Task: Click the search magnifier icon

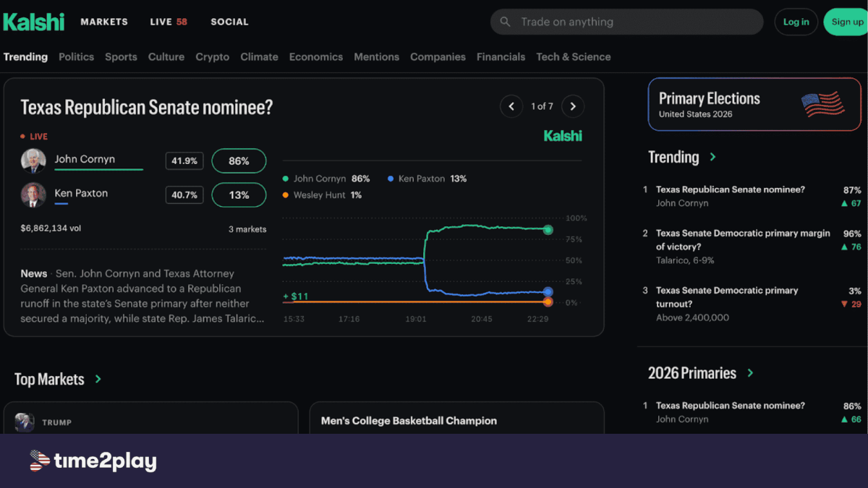Action: pos(506,22)
